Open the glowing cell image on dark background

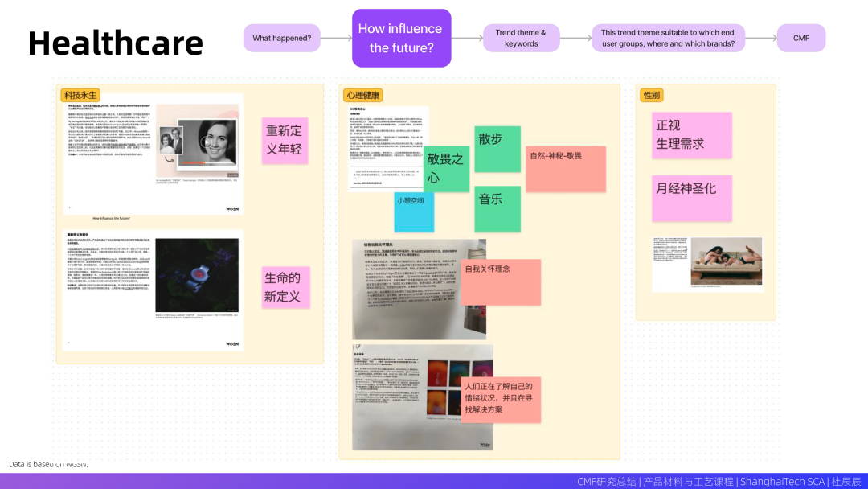[x=197, y=275]
